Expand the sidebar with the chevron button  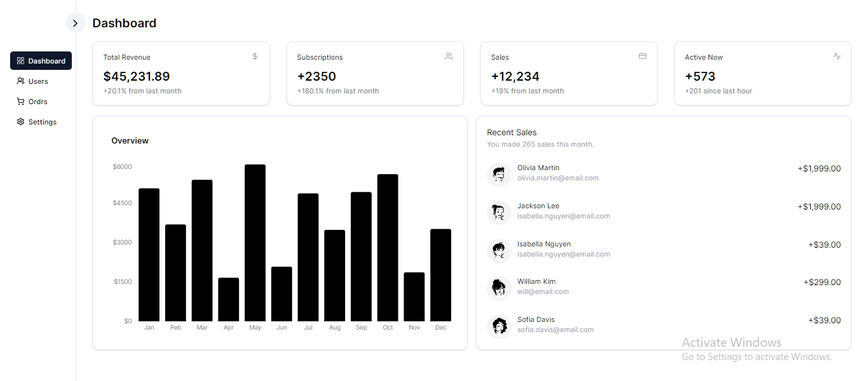coord(75,23)
